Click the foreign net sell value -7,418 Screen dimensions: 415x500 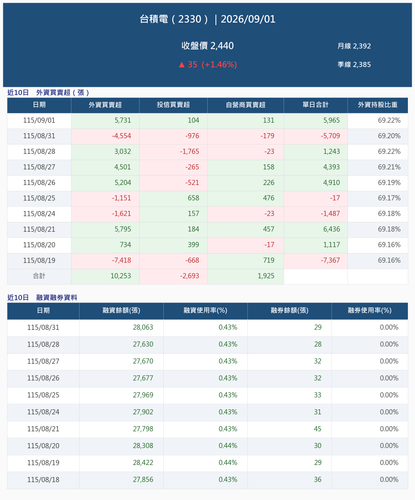click(x=121, y=260)
